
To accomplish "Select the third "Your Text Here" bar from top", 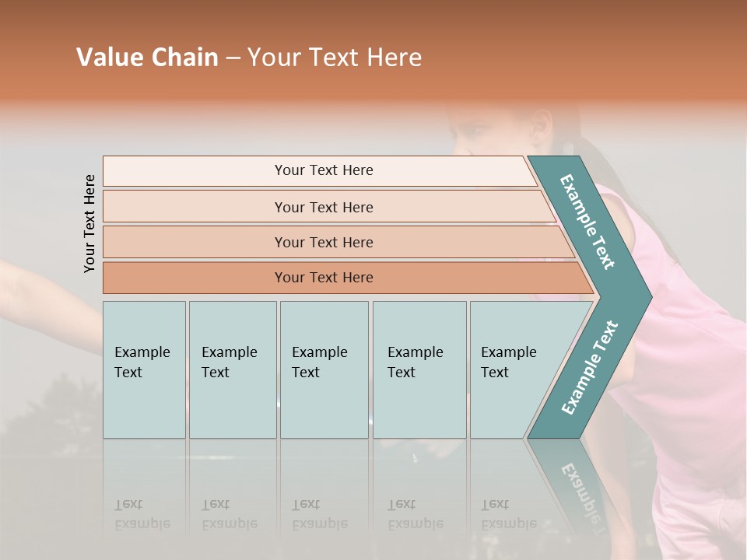I will (x=323, y=242).
